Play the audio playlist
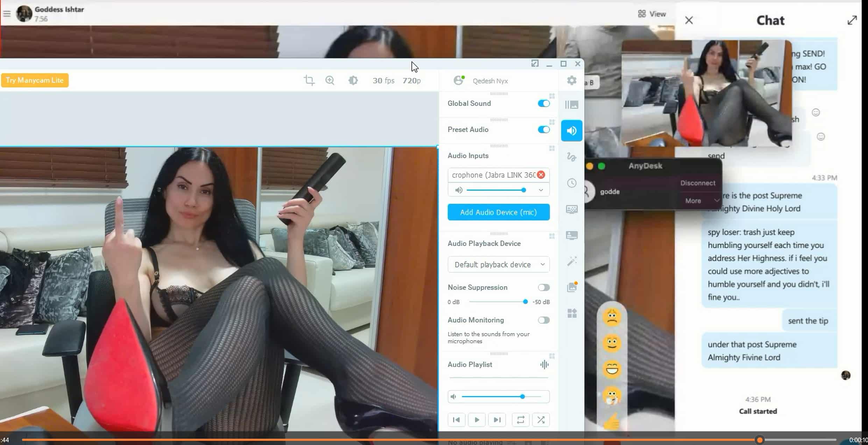The width and height of the screenshot is (868, 445). pyautogui.click(x=477, y=419)
